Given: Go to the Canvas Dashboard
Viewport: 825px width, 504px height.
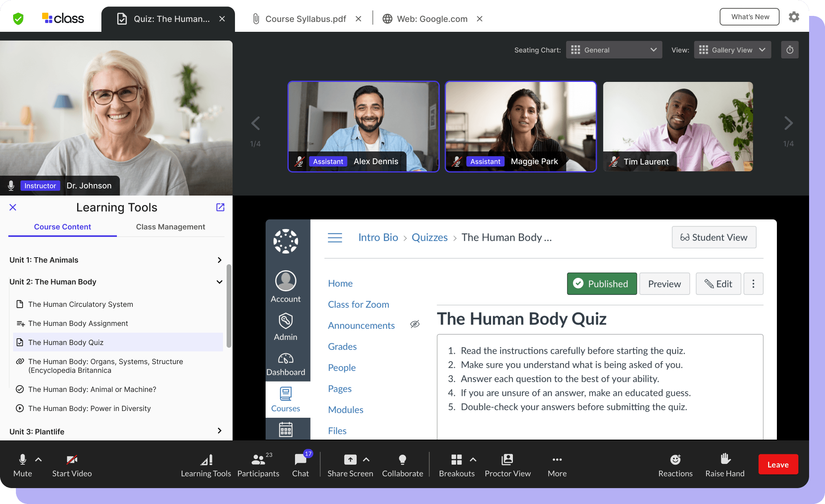Looking at the screenshot, I should pyautogui.click(x=285, y=364).
